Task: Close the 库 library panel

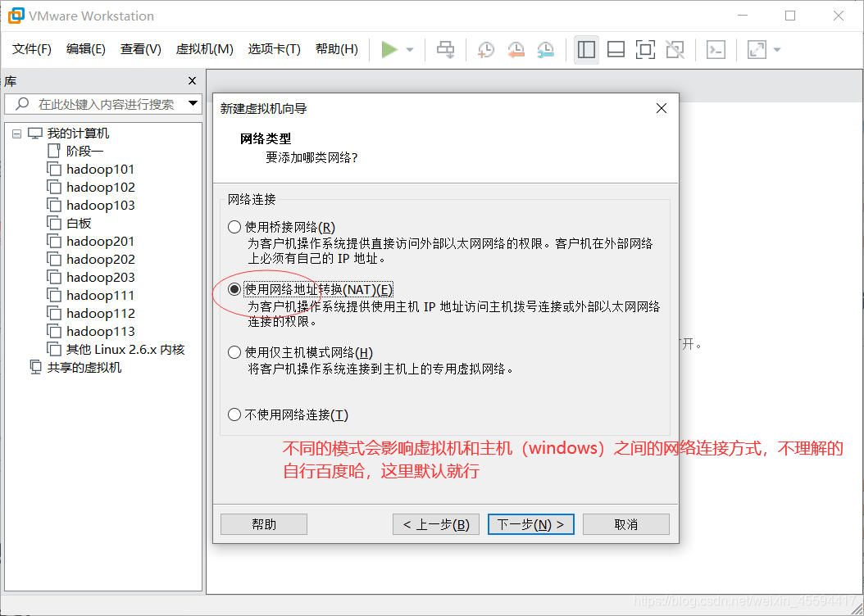Action: 193,81
